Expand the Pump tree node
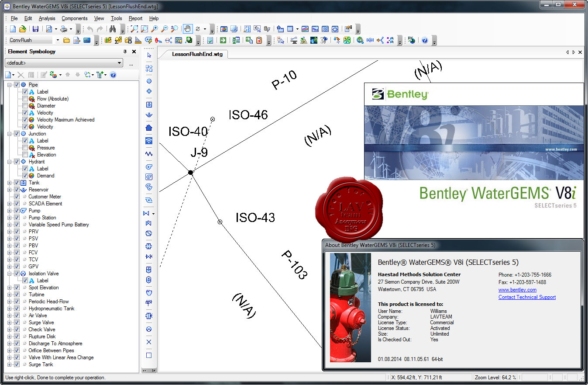Image resolution: width=588 pixels, height=385 pixels. click(10, 211)
